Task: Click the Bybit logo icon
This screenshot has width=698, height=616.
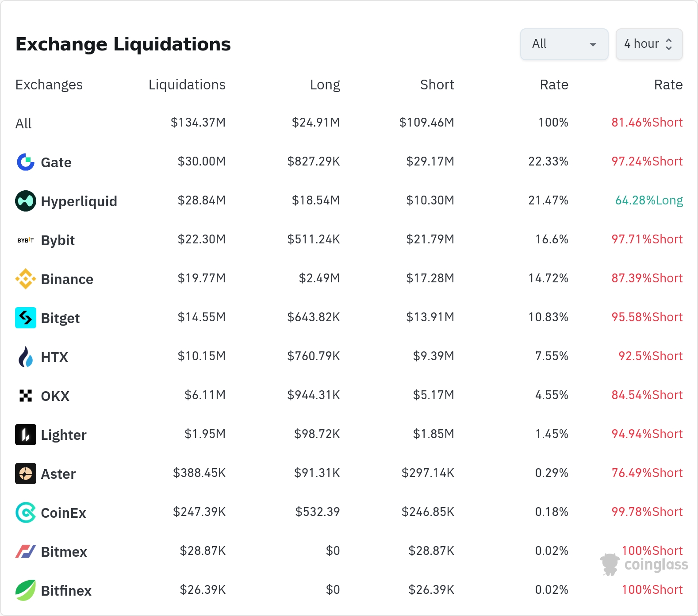Action: tap(26, 240)
